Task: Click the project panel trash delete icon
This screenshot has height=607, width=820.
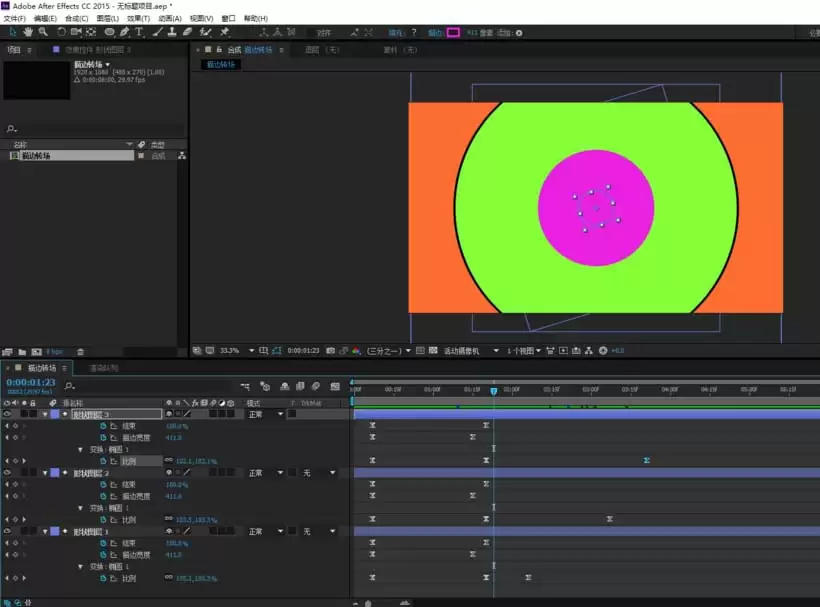Action: click(80, 352)
